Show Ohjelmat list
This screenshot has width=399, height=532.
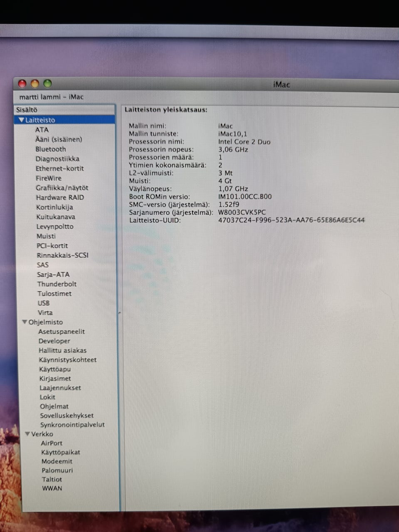point(54,406)
